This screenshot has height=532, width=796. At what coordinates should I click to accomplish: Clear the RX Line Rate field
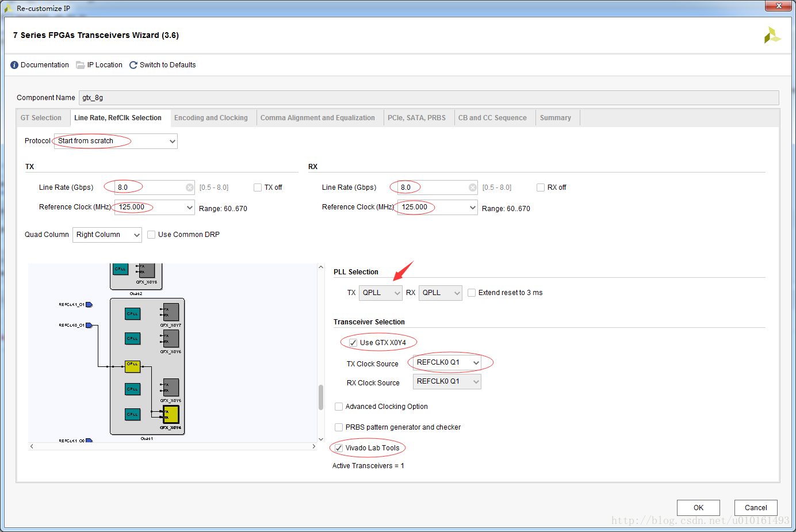[x=473, y=187]
